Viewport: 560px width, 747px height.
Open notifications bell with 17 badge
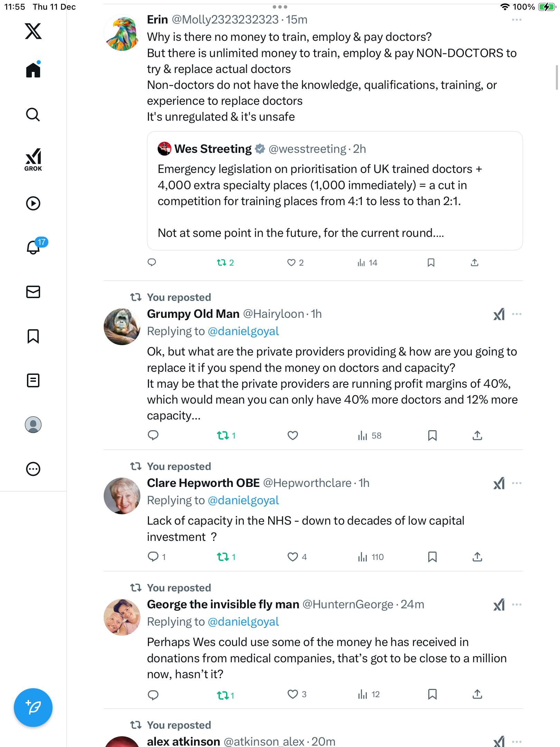pos(34,247)
